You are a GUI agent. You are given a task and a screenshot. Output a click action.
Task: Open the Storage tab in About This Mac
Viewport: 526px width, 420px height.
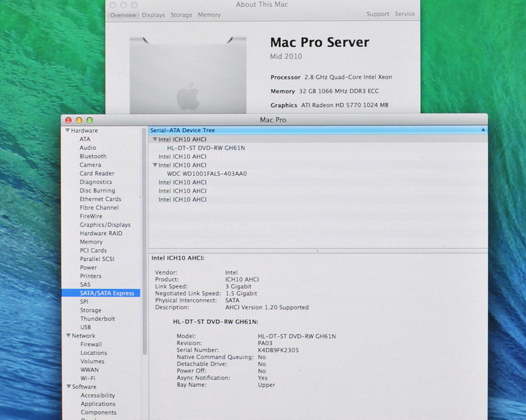click(181, 15)
